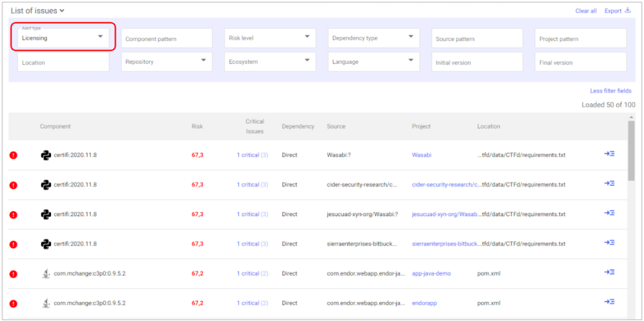Open the Ecosystem dropdown
The height and width of the screenshot is (321, 644).
[270, 62]
